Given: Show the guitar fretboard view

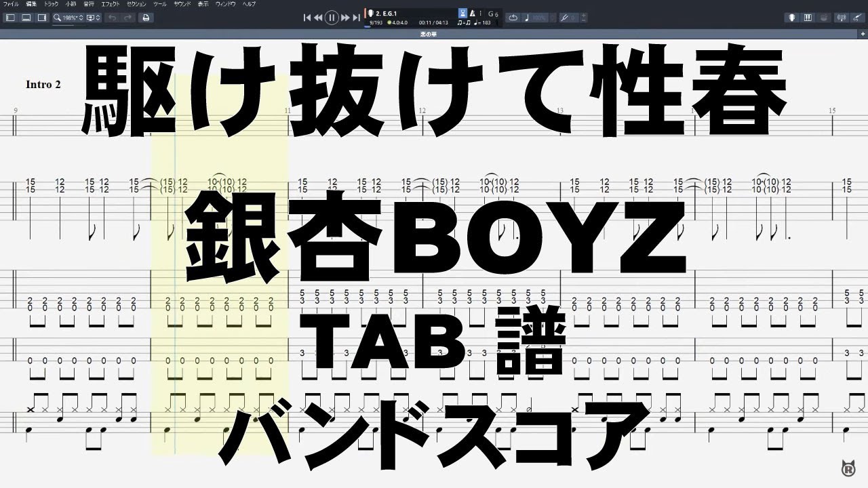Looking at the screenshot, I should click(x=792, y=18).
